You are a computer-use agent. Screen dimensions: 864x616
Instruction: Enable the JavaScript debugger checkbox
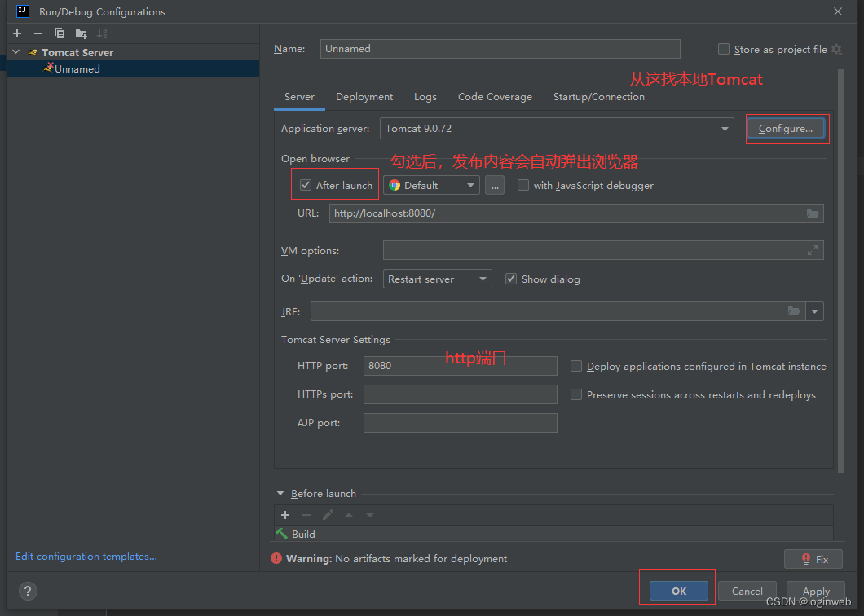click(523, 185)
